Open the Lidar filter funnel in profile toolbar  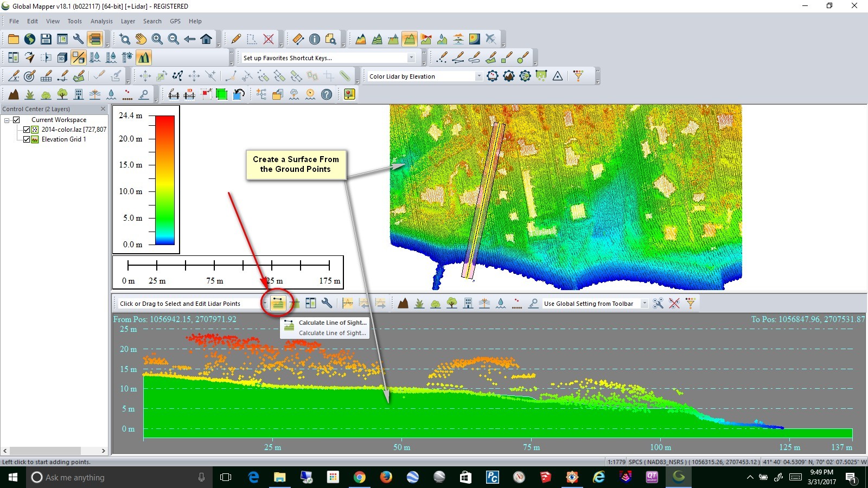(691, 303)
